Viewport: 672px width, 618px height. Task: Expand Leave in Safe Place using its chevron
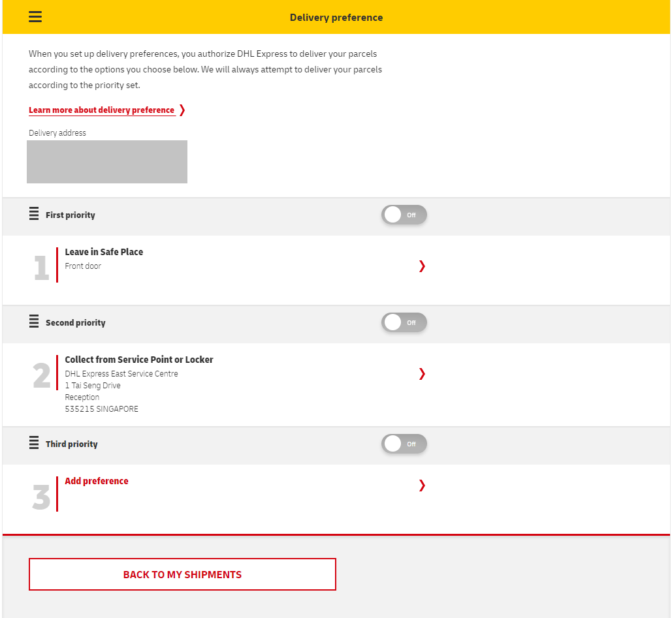coord(422,266)
